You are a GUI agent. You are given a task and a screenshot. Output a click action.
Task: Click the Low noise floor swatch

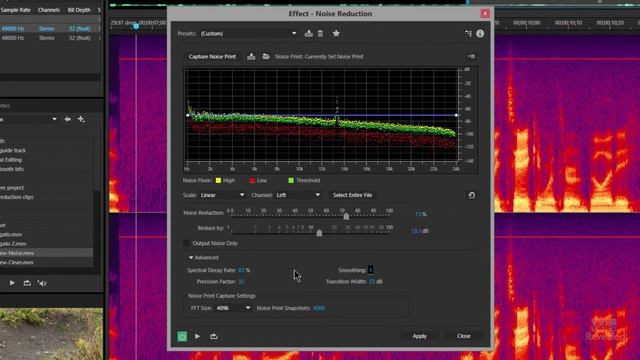(252, 180)
